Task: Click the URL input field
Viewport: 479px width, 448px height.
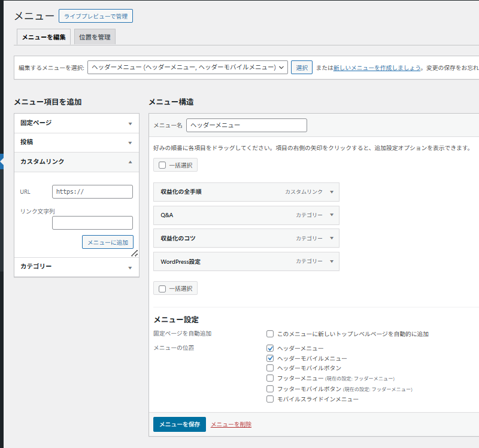Action: (92, 191)
